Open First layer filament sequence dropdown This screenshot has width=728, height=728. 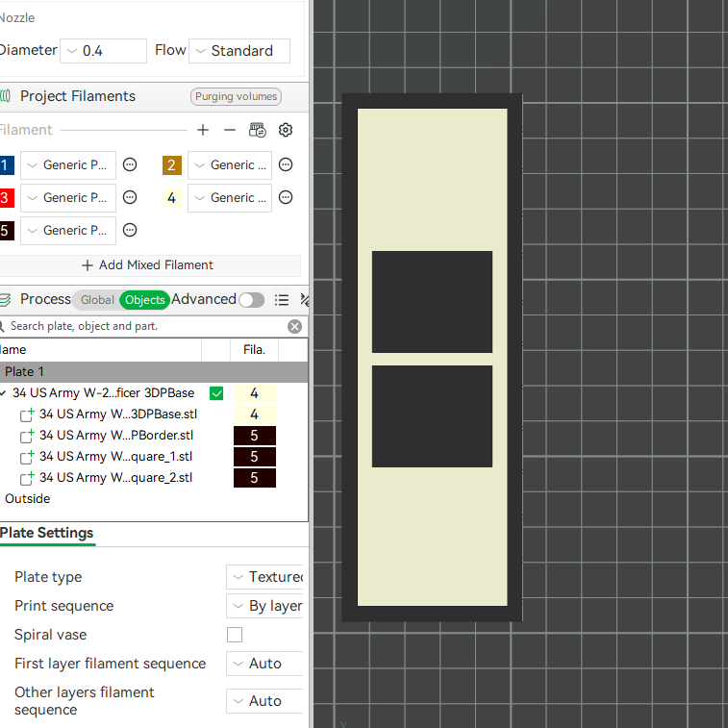[264, 664]
